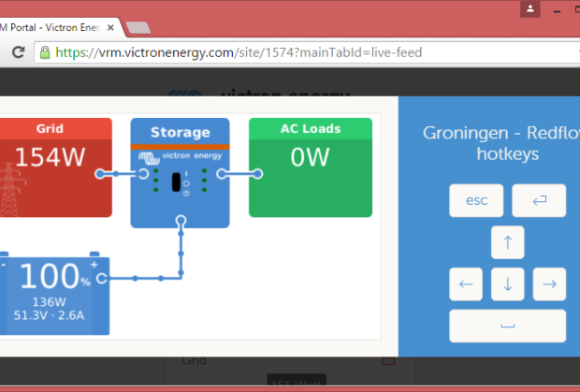Click the battery 100% status tile
The width and height of the screenshot is (580, 392).
pyautogui.click(x=56, y=295)
